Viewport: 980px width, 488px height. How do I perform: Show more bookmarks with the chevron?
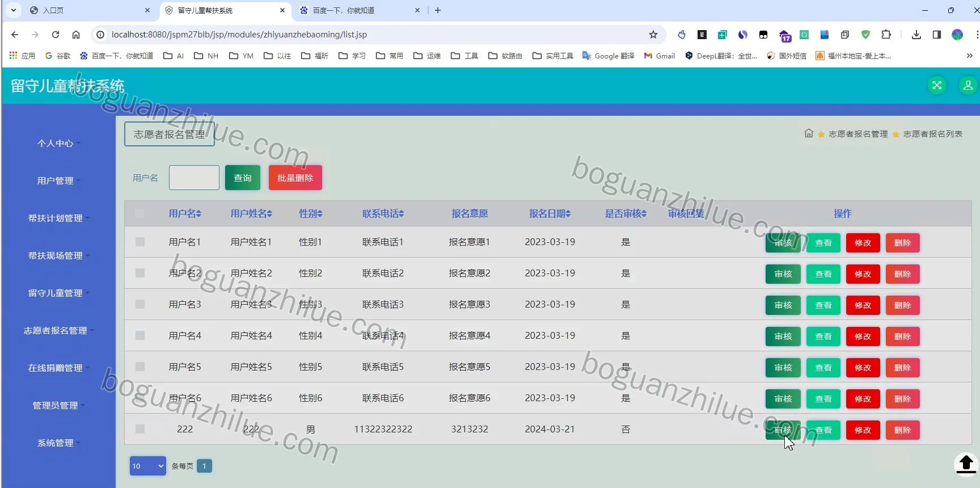969,56
